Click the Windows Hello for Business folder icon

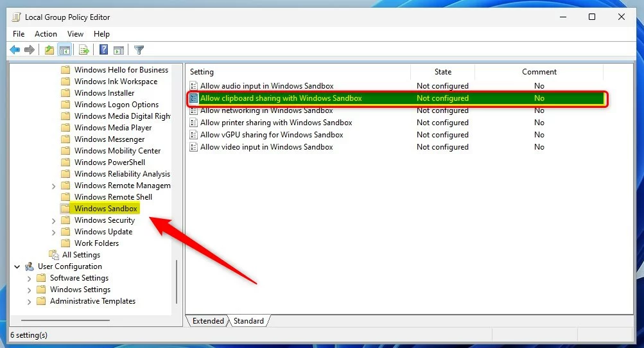pyautogui.click(x=65, y=70)
